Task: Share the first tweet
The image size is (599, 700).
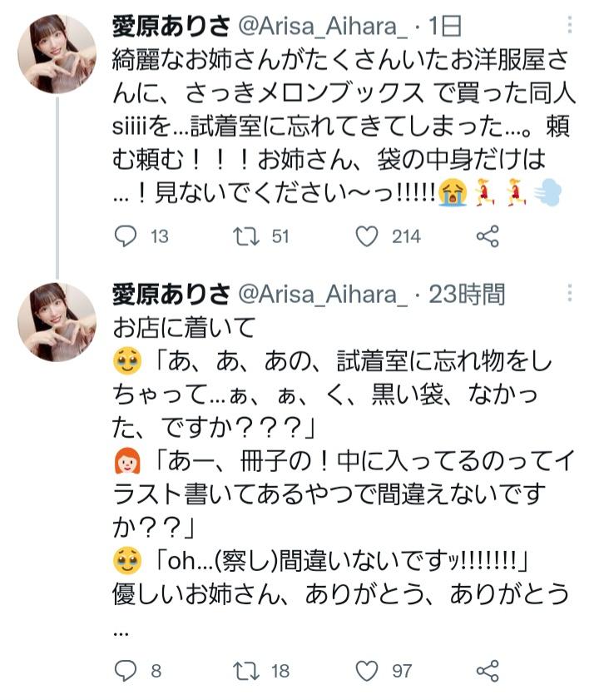Action: coord(488,237)
